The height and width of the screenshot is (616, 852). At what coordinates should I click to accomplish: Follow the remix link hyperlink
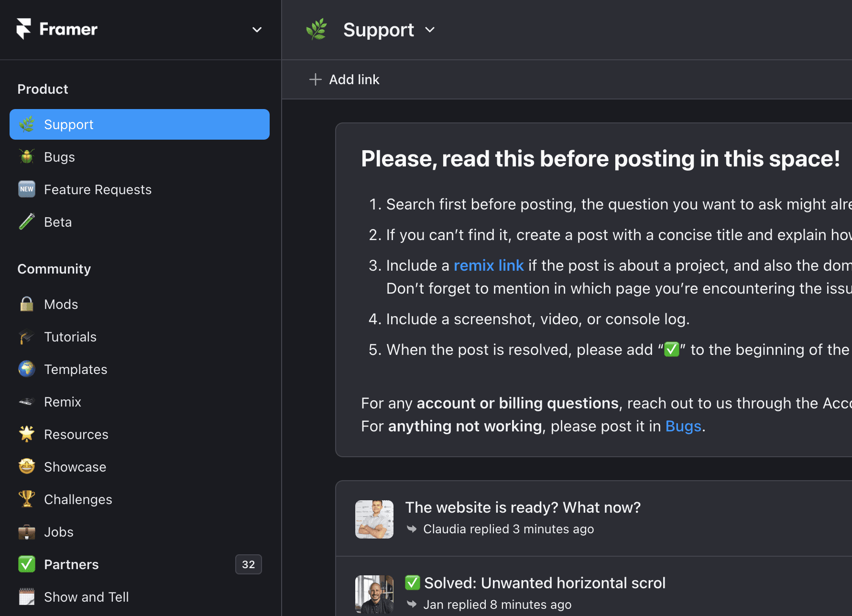489,265
